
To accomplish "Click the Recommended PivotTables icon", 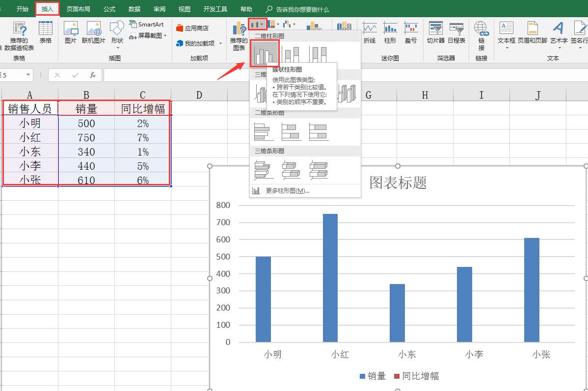I will click(x=19, y=28).
